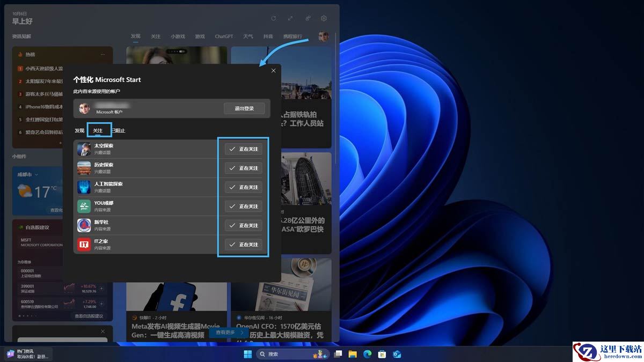Click the profile avatar beside 携程旅行
Image resolution: width=644 pixels, height=362 pixels.
pyautogui.click(x=323, y=36)
